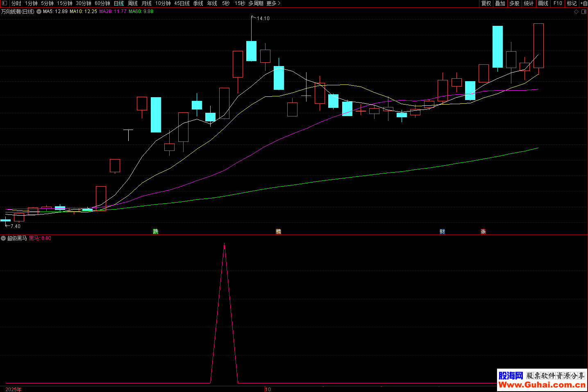Select the 周线 weekly chart tab

pos(133,3)
